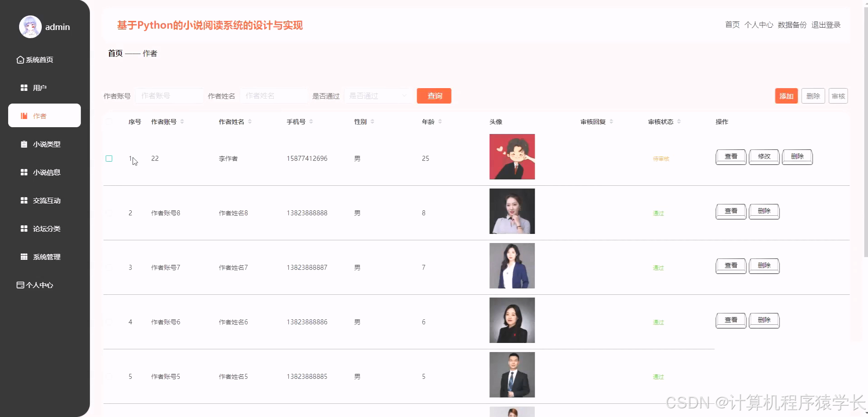This screenshot has height=417, width=868.
Task: Click the clipboard icon beside 小说类型
Action: tap(24, 144)
